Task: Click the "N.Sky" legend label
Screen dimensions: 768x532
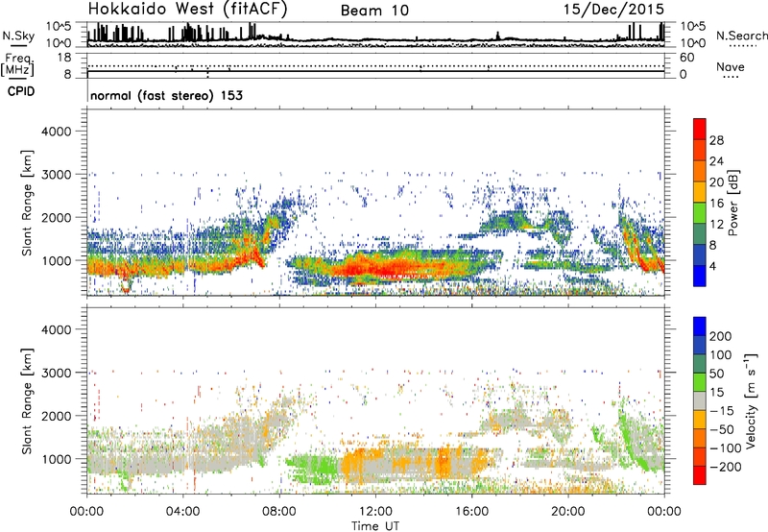Action: (x=18, y=36)
